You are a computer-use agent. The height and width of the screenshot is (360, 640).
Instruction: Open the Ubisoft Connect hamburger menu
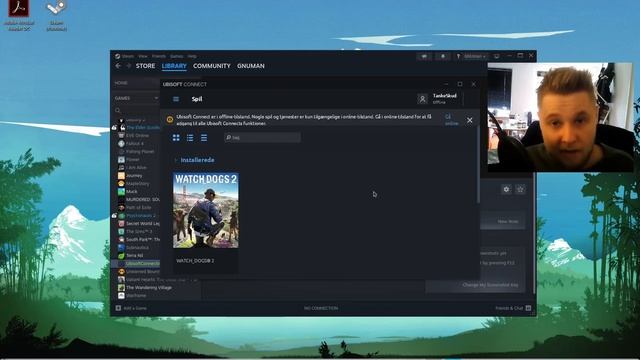coord(176,99)
